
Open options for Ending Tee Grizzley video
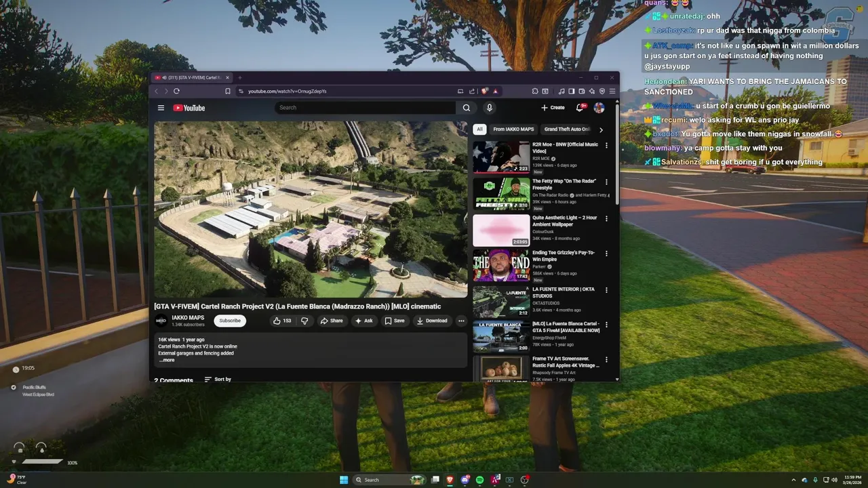[x=606, y=253]
